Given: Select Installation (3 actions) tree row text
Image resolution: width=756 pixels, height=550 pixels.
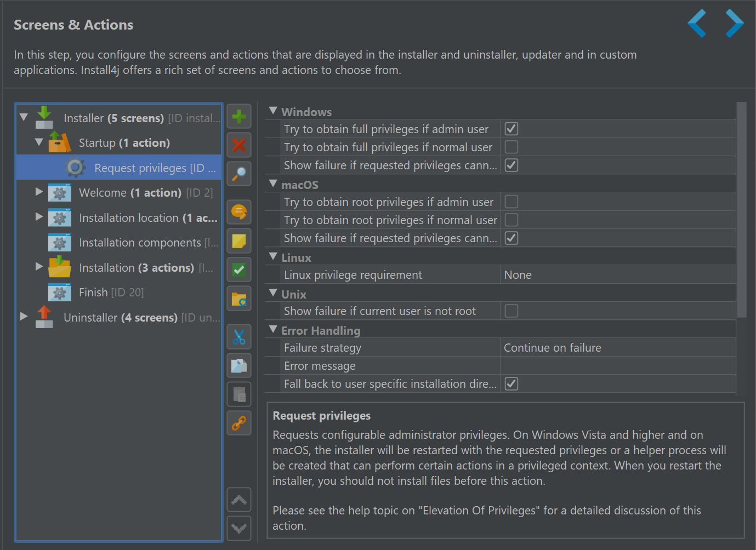Looking at the screenshot, I should pos(146,268).
